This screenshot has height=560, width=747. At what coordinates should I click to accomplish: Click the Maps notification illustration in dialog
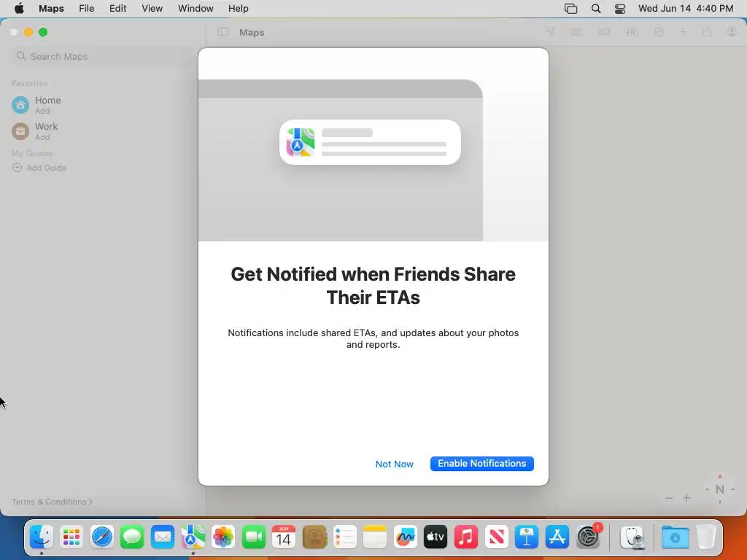[370, 142]
